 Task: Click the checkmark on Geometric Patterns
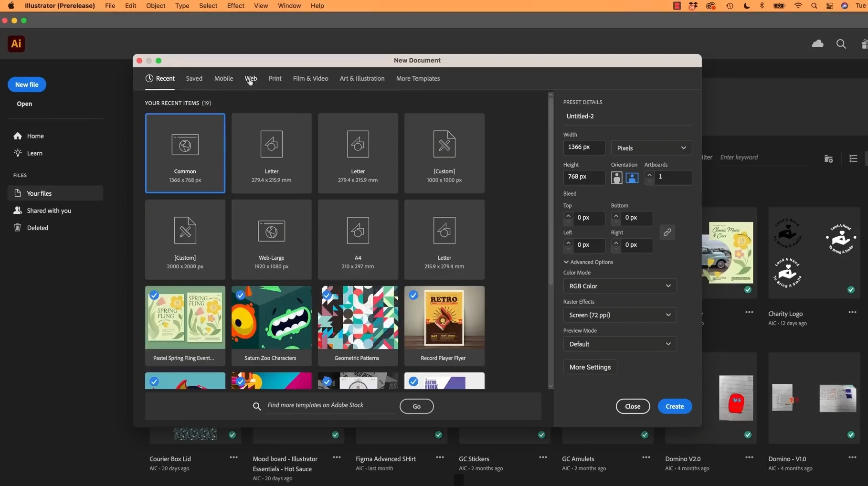point(327,295)
